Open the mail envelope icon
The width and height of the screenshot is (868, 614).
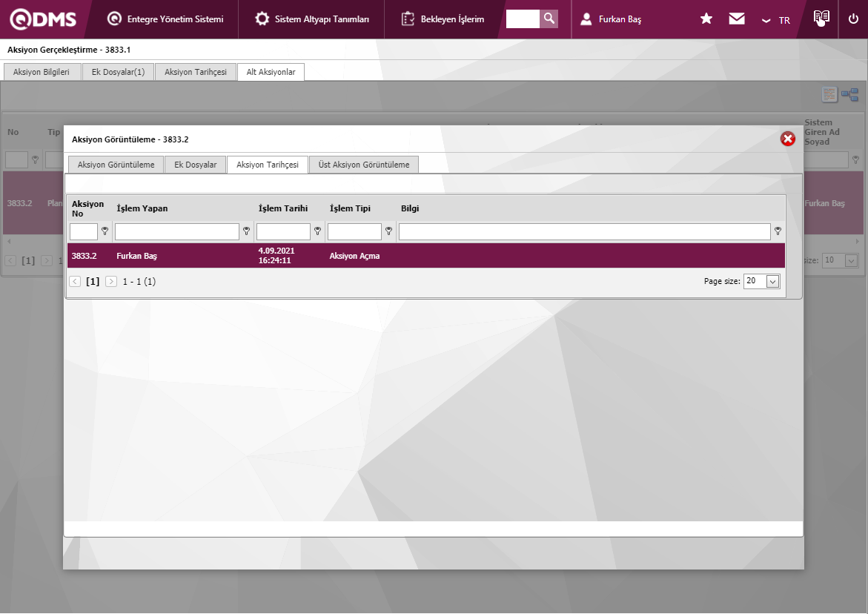pyautogui.click(x=736, y=19)
